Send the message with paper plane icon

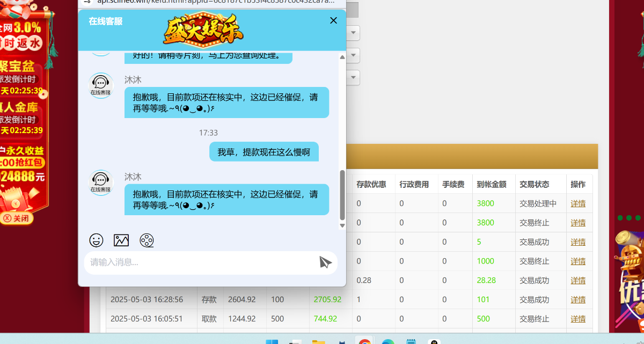325,262
